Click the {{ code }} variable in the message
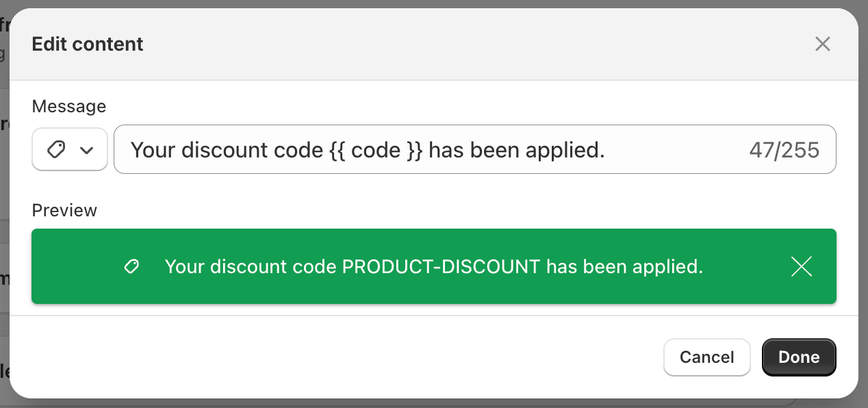This screenshot has height=408, width=868. click(376, 149)
